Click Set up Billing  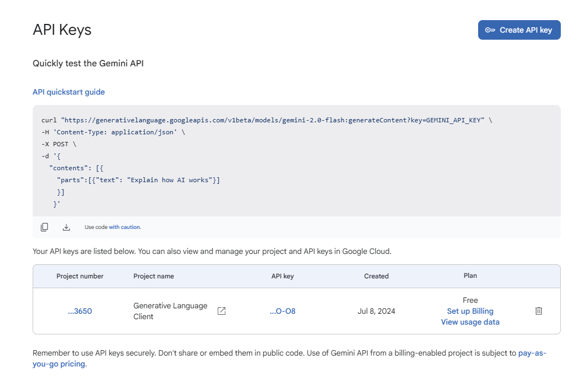coord(470,311)
